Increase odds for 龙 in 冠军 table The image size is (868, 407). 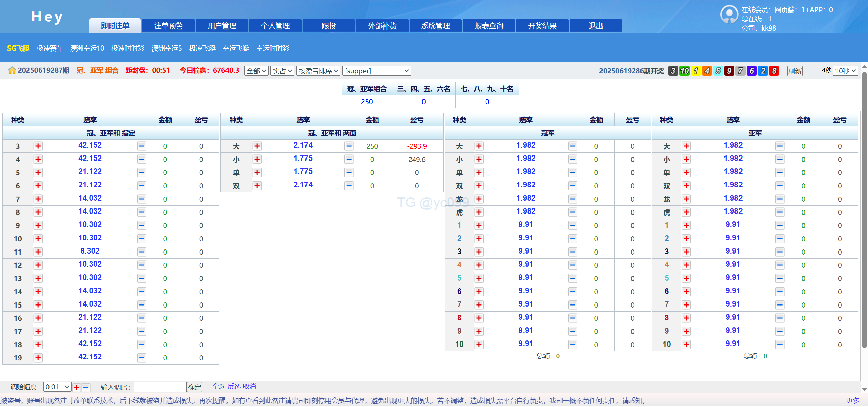479,199
